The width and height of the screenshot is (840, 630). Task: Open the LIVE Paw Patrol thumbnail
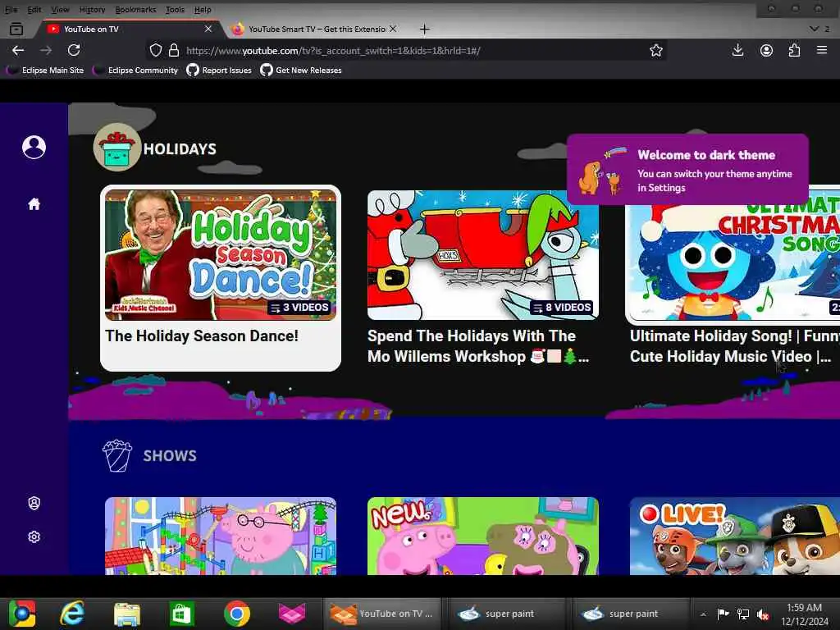click(x=734, y=536)
